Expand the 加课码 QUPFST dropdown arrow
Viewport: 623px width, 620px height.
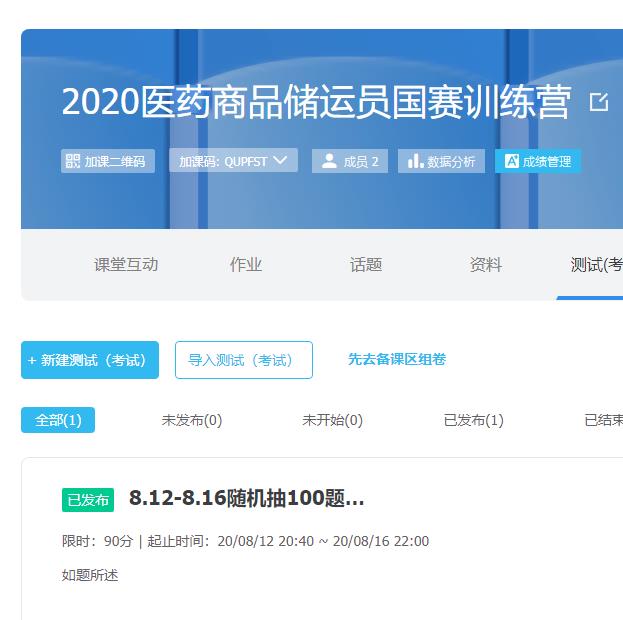280,160
